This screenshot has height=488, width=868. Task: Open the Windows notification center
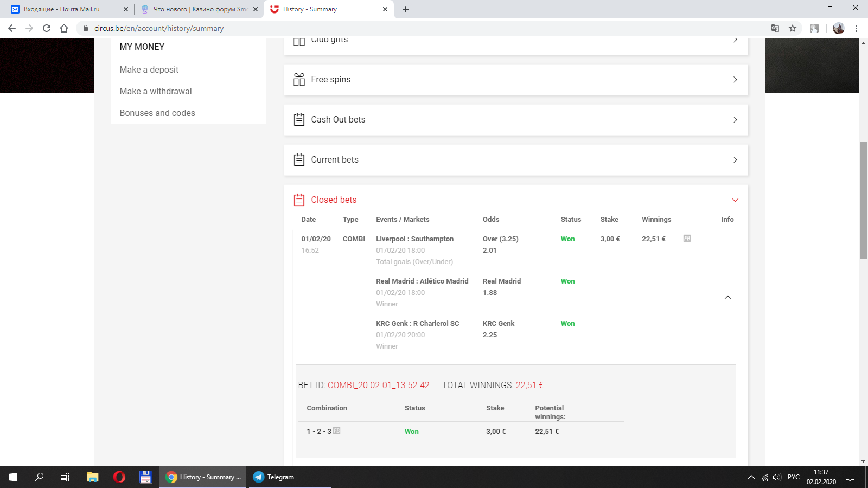pos(850,477)
